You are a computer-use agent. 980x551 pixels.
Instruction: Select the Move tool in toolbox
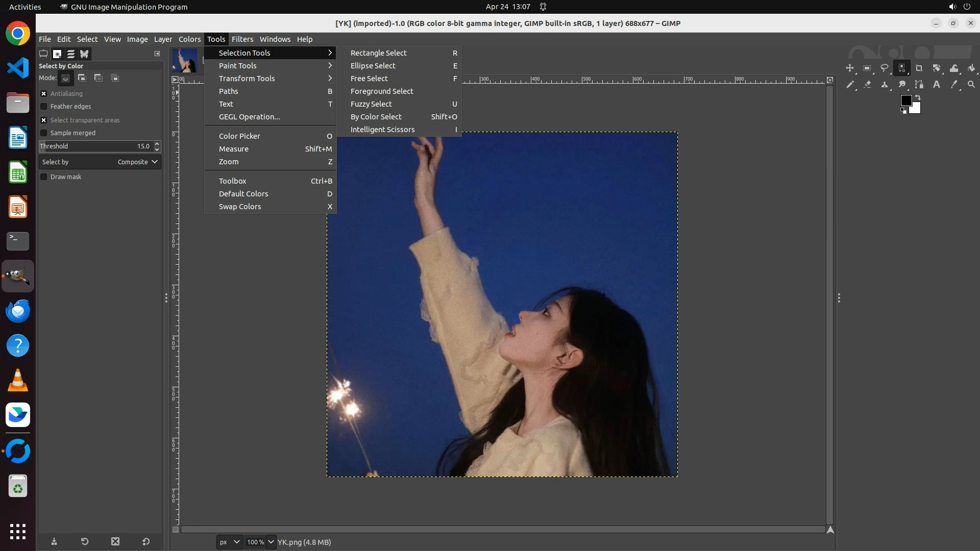point(850,68)
